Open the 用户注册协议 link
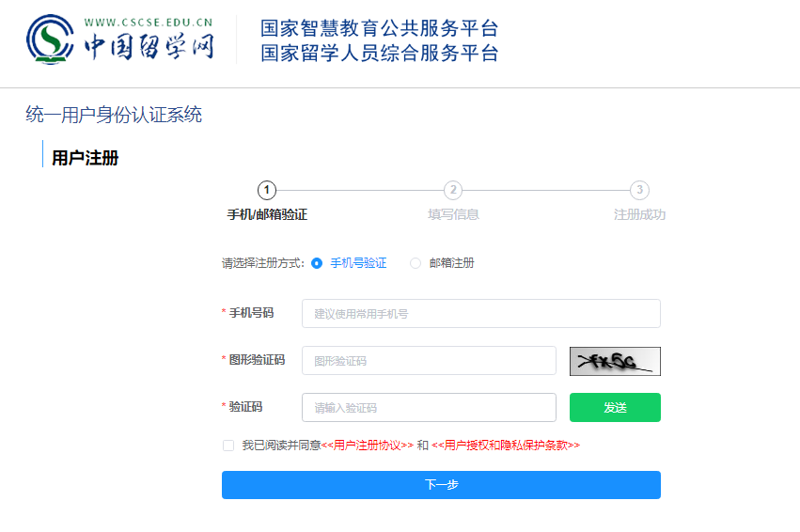The image size is (800, 532). [x=368, y=446]
